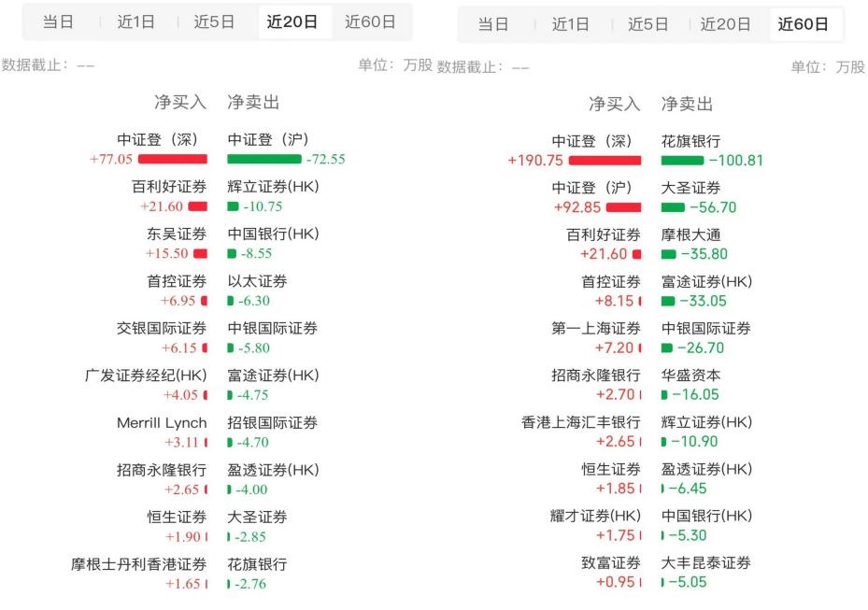Choose 近5日 tab in right panel
The image size is (868, 610).
coord(647,24)
